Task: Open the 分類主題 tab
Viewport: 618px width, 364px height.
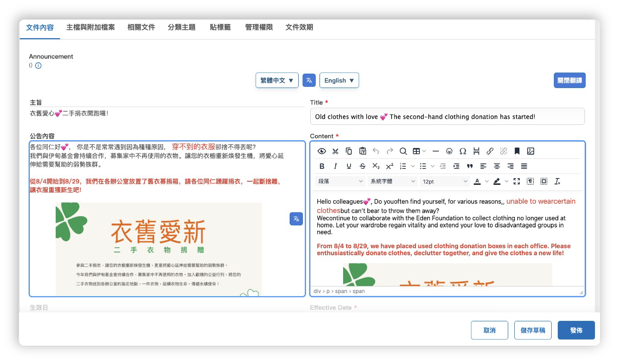Action: 182,27
